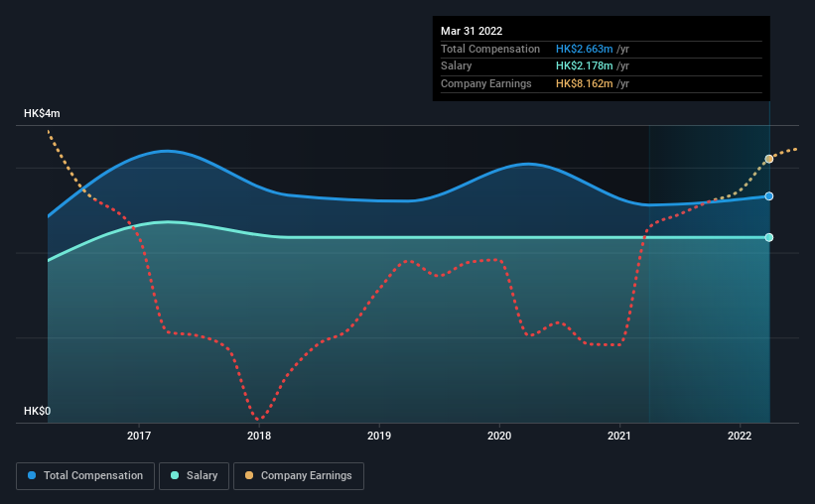The width and height of the screenshot is (815, 504).
Task: Select the Company Earnings data point marker
Action: [x=768, y=159]
